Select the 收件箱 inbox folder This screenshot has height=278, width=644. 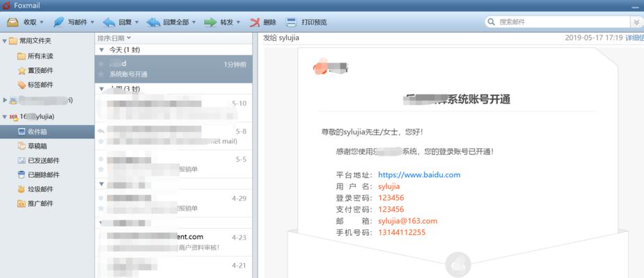tap(47, 131)
